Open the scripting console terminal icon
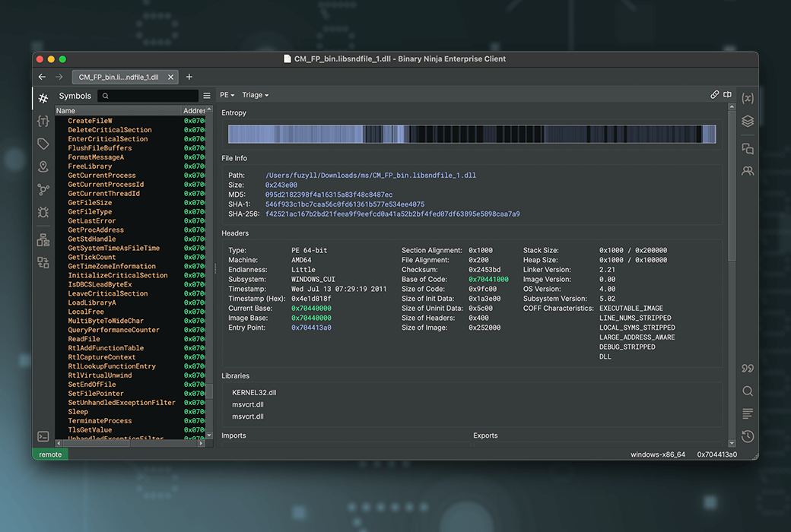 [x=43, y=436]
